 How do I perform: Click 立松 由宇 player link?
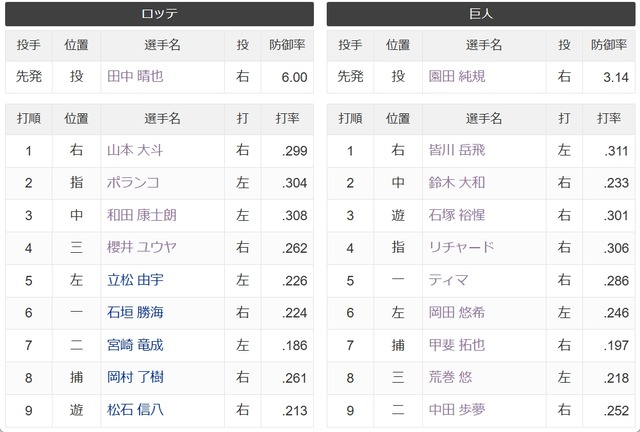pyautogui.click(x=135, y=280)
